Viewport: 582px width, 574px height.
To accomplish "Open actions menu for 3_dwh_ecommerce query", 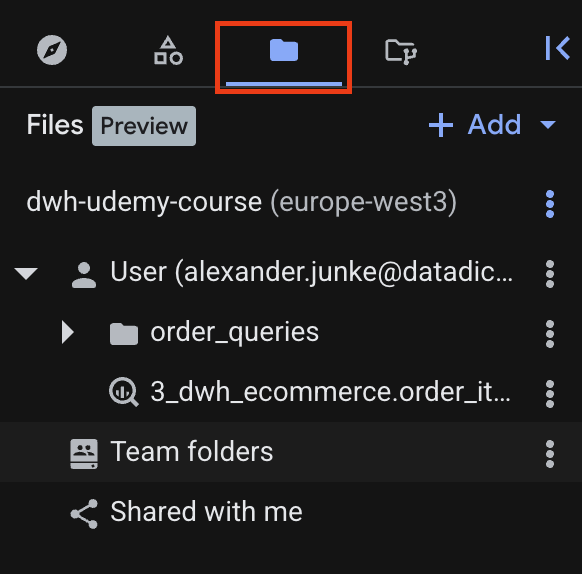I will 550,394.
